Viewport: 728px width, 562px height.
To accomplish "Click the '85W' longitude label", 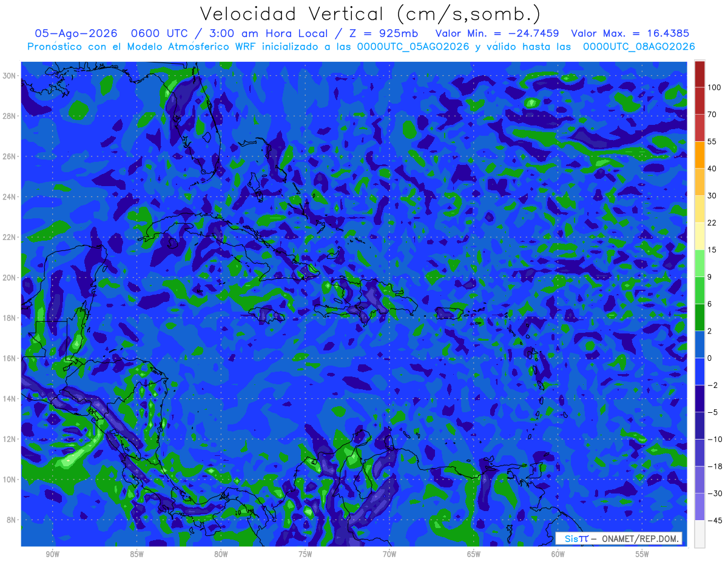I will pos(136,554).
